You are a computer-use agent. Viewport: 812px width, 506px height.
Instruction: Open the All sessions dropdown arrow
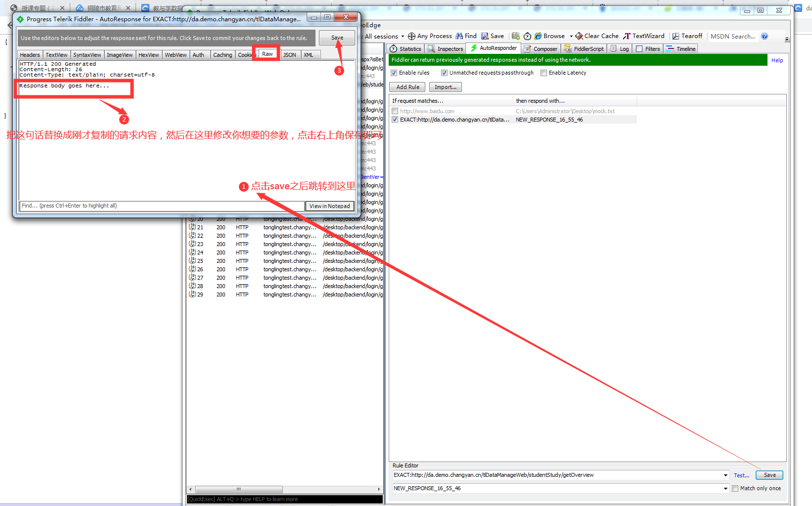(403, 36)
